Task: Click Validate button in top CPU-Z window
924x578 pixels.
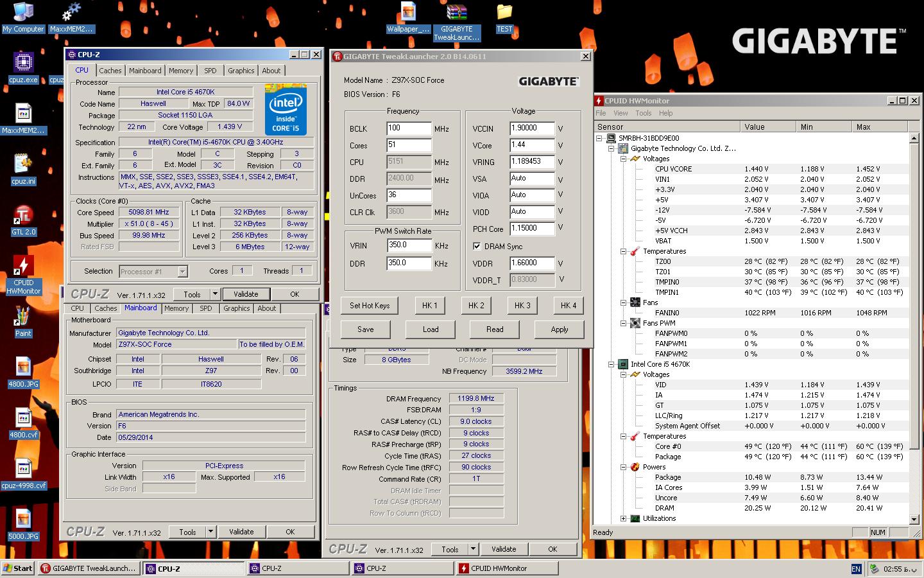Action: point(246,294)
